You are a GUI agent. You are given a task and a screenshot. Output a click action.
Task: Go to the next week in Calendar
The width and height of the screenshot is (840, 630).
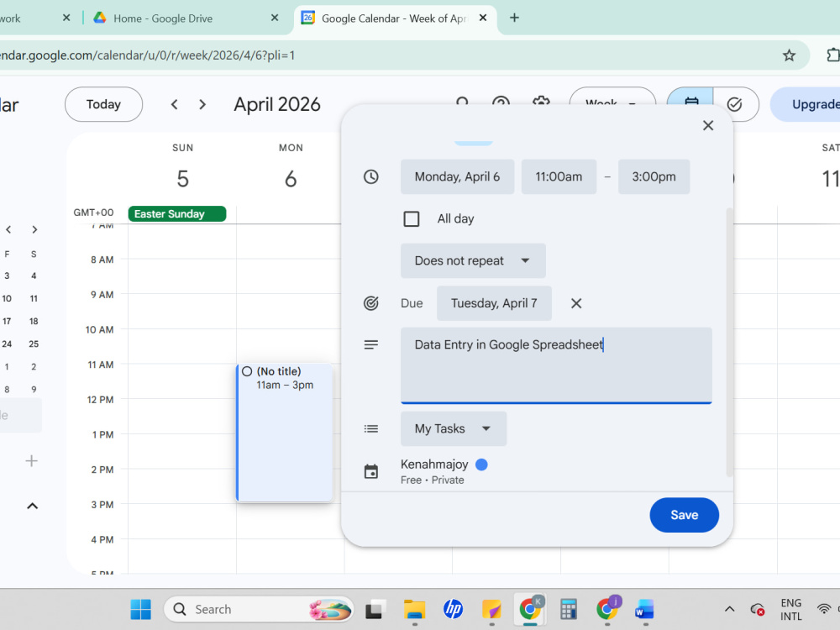202,104
